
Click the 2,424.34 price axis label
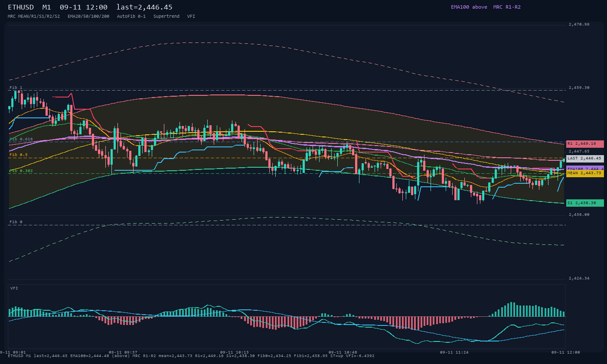coord(579,278)
